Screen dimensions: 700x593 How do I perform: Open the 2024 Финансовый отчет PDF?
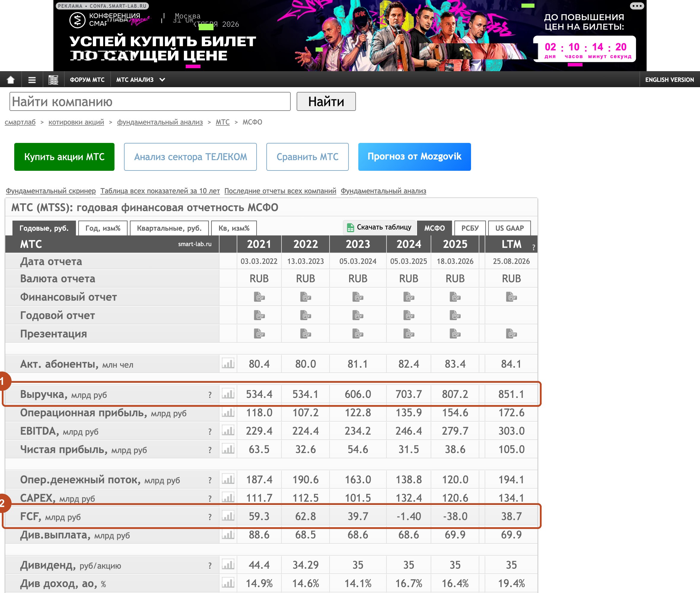click(x=408, y=297)
